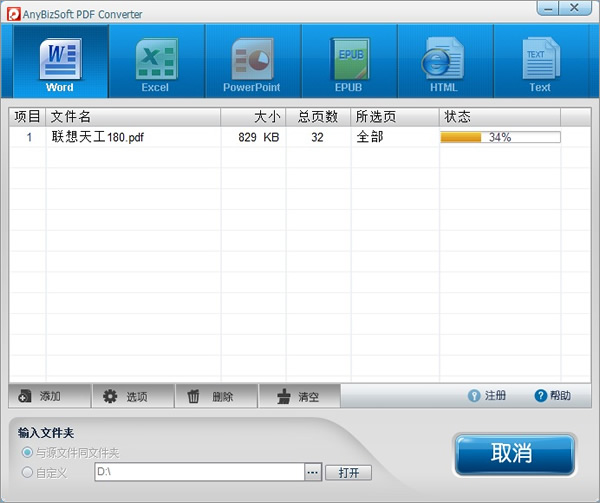Click the 全部 selected pages cell
600x503 pixels.
pyautogui.click(x=370, y=137)
